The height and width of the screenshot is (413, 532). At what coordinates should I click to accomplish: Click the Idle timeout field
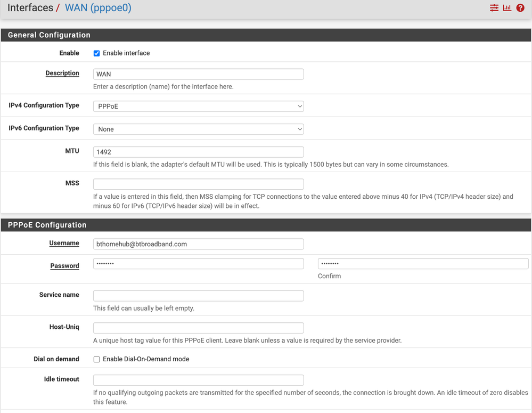198,380
